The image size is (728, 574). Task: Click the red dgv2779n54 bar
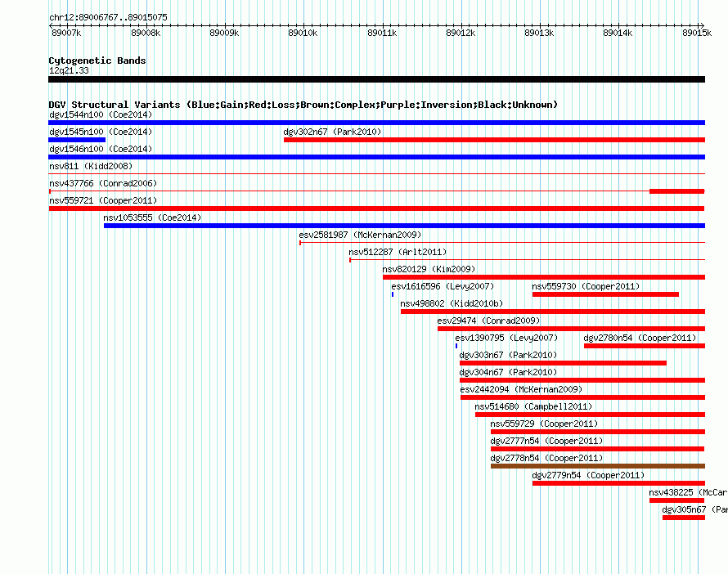pyautogui.click(x=618, y=483)
